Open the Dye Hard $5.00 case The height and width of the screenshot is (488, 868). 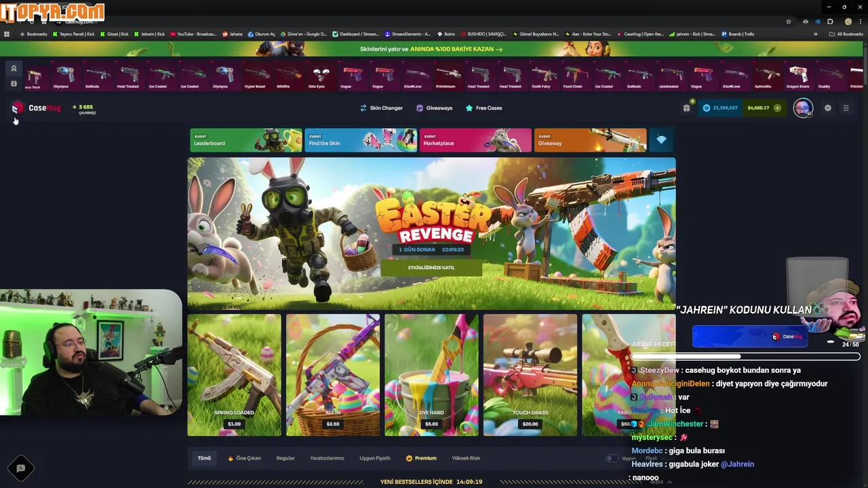pyautogui.click(x=431, y=375)
